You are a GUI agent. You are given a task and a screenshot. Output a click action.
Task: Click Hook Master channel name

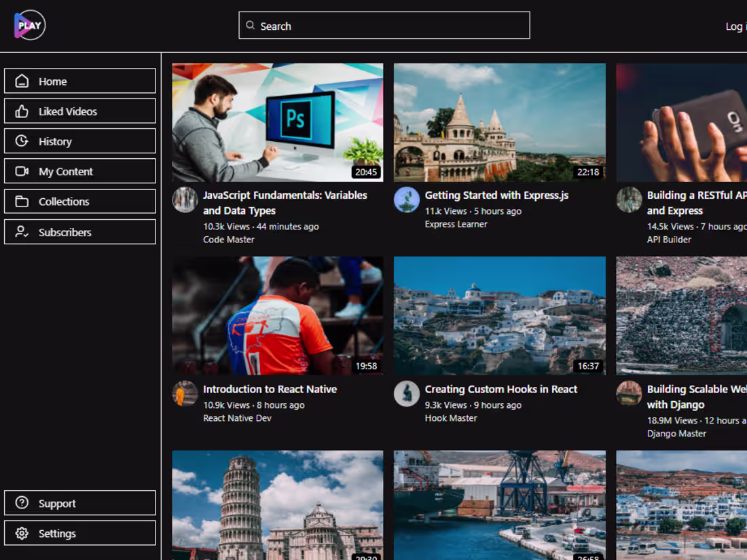click(451, 418)
